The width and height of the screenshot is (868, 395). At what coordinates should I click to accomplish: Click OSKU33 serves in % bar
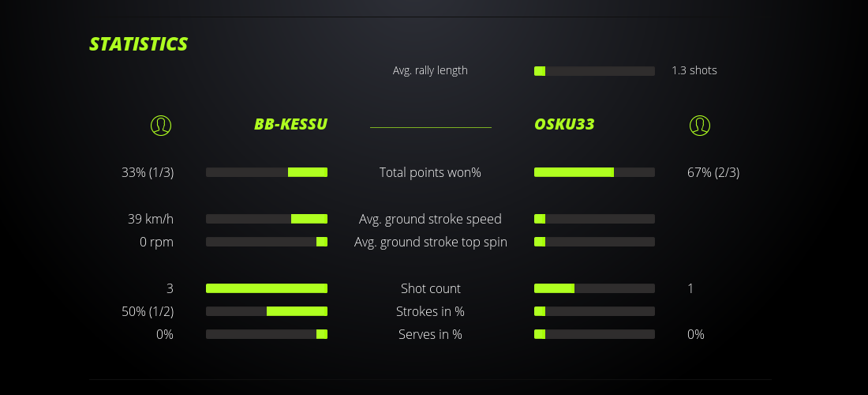(x=594, y=334)
